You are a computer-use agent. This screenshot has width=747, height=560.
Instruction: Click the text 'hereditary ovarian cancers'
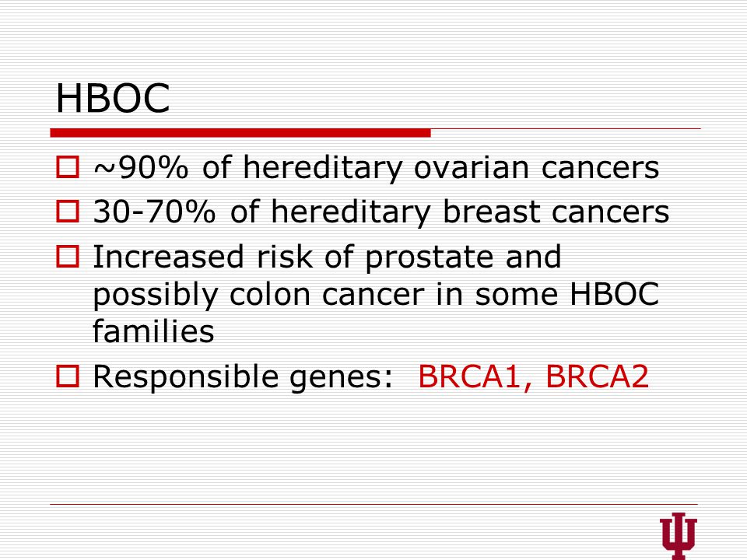tap(451, 168)
